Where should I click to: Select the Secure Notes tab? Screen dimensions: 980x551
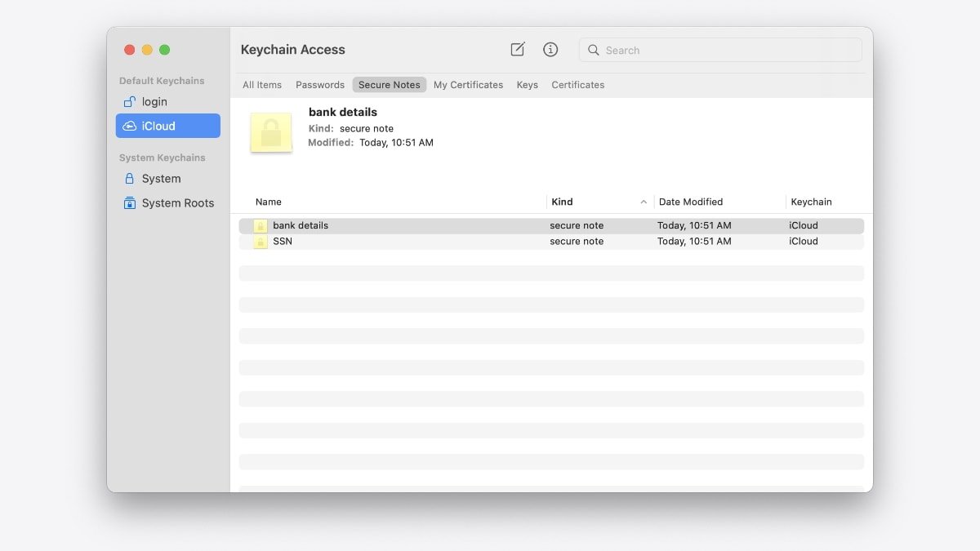point(390,85)
